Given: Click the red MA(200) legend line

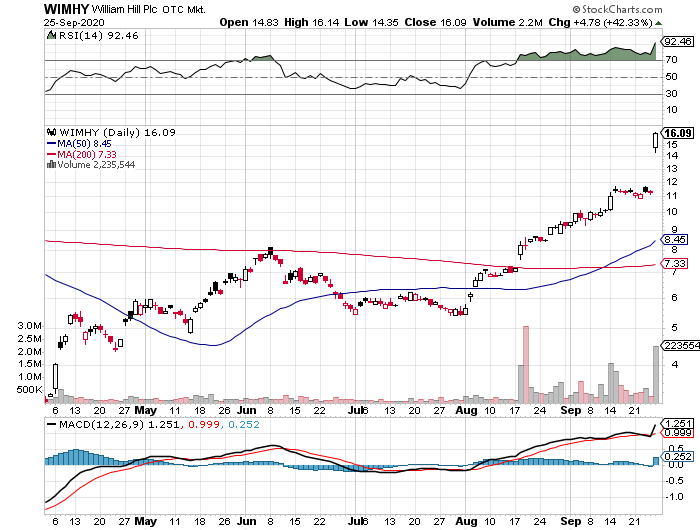Looking at the screenshot, I should click(51, 154).
